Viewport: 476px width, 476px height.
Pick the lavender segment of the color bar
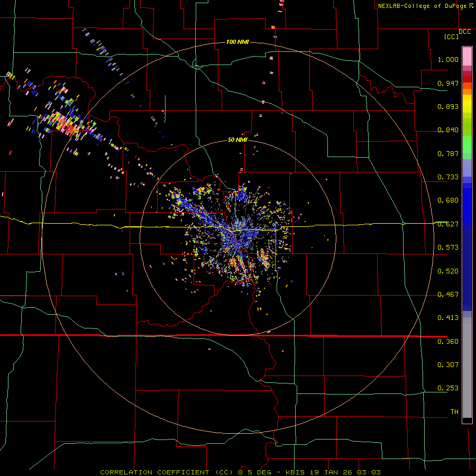467,168
